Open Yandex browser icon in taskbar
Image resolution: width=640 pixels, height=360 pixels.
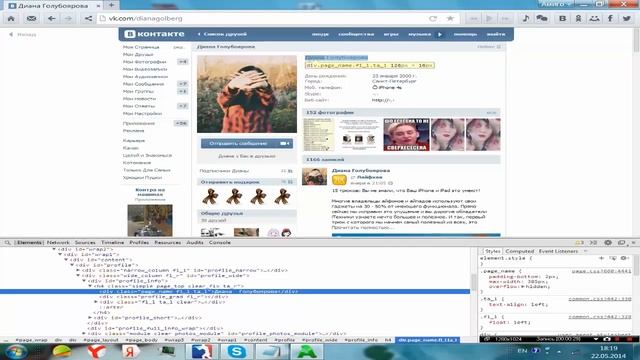pos(96,351)
